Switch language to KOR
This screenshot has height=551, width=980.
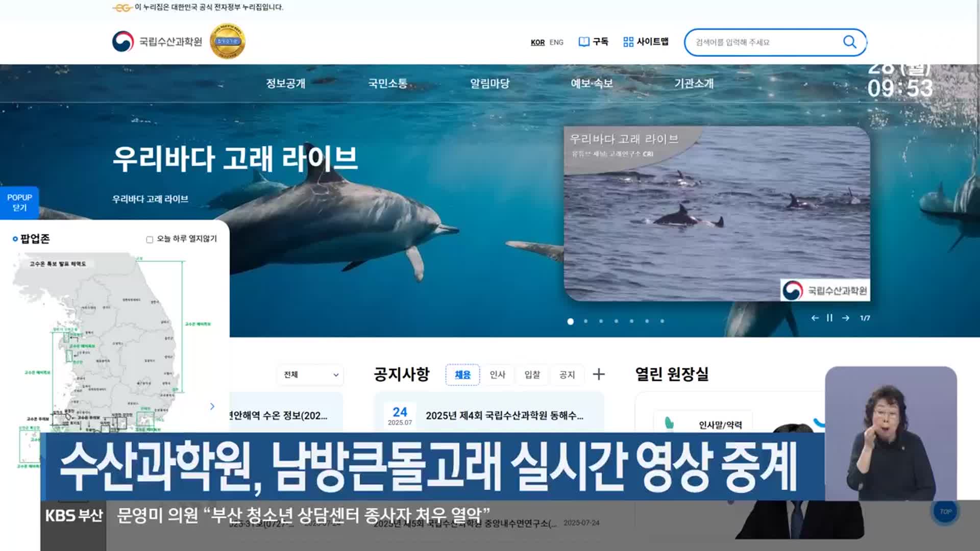click(x=537, y=42)
